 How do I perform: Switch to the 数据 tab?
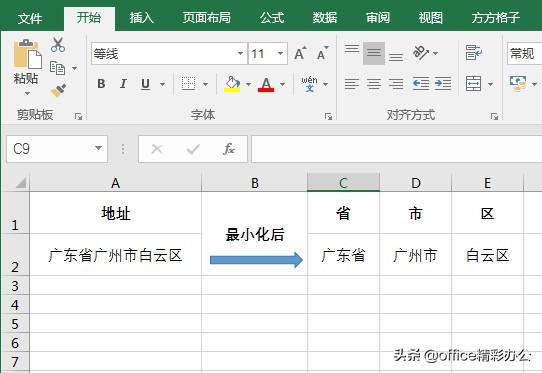pyautogui.click(x=325, y=18)
